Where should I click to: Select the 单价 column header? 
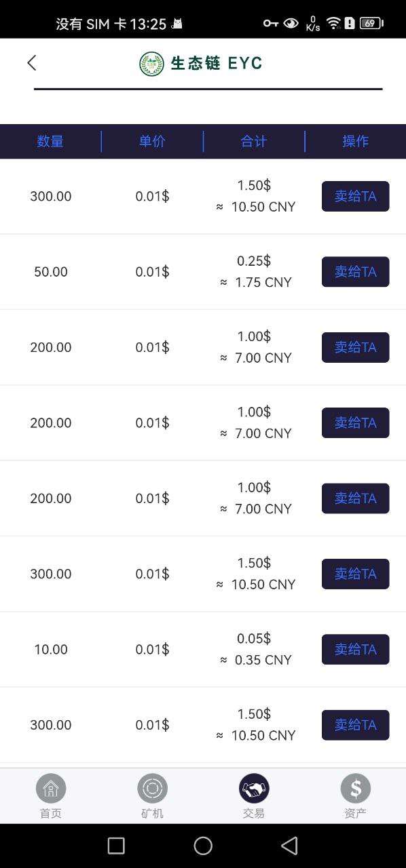[x=152, y=141]
